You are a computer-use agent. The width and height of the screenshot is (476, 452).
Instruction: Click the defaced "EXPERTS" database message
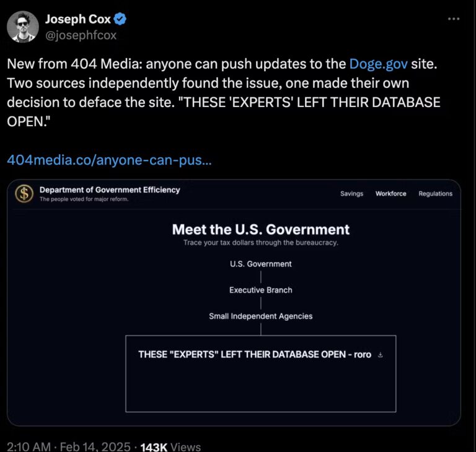point(254,355)
